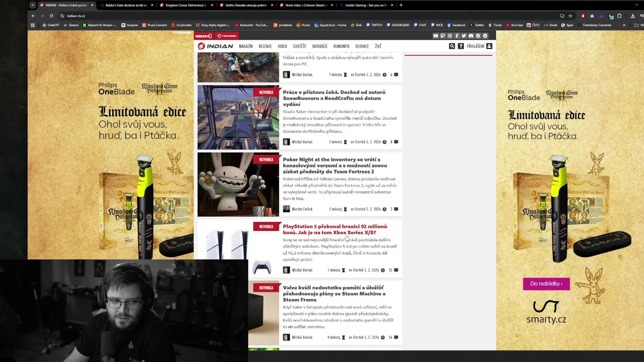The height and width of the screenshot is (362, 644).
Task: Switch to the Gothic Remake tab
Action: (x=246, y=5)
